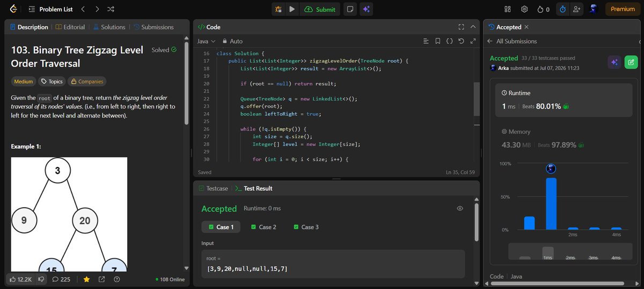Open the settings gear icon
The height and width of the screenshot is (289, 644).
525,9
